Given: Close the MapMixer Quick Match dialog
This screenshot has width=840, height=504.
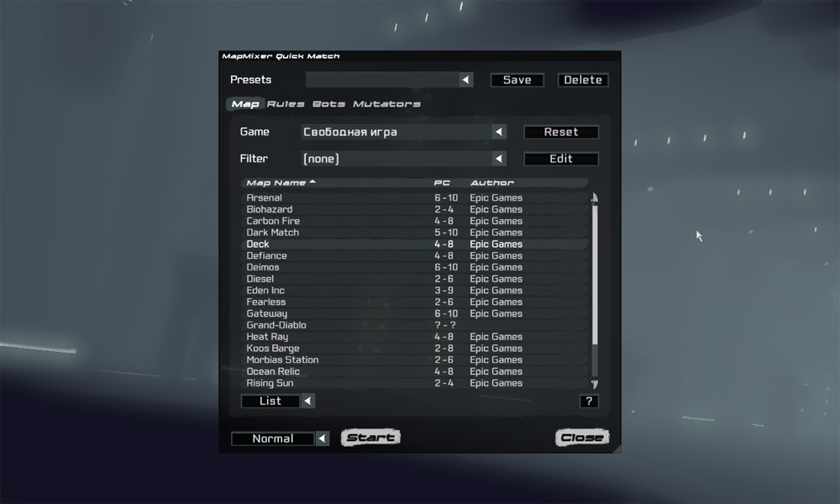Looking at the screenshot, I should [x=582, y=438].
